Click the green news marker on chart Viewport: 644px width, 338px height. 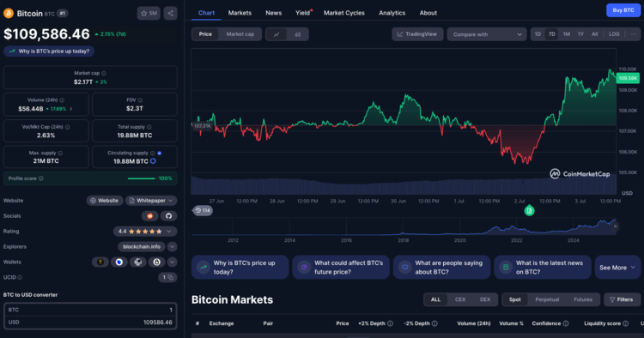click(x=530, y=210)
